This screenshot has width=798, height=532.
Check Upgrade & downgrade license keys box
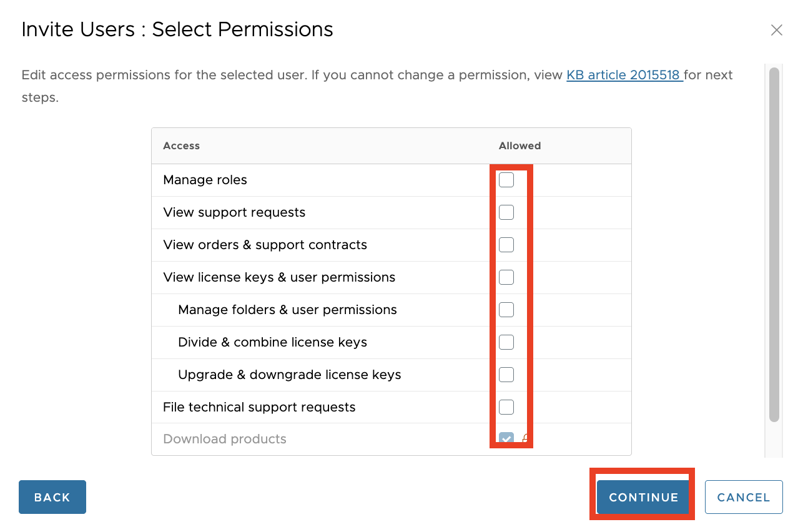pyautogui.click(x=506, y=375)
